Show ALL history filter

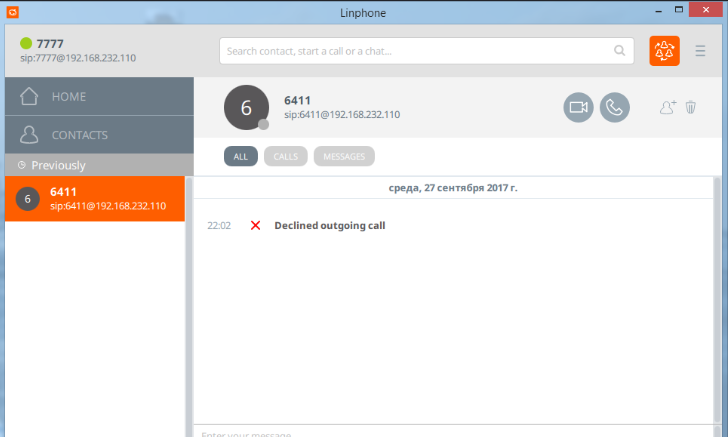pyautogui.click(x=240, y=156)
